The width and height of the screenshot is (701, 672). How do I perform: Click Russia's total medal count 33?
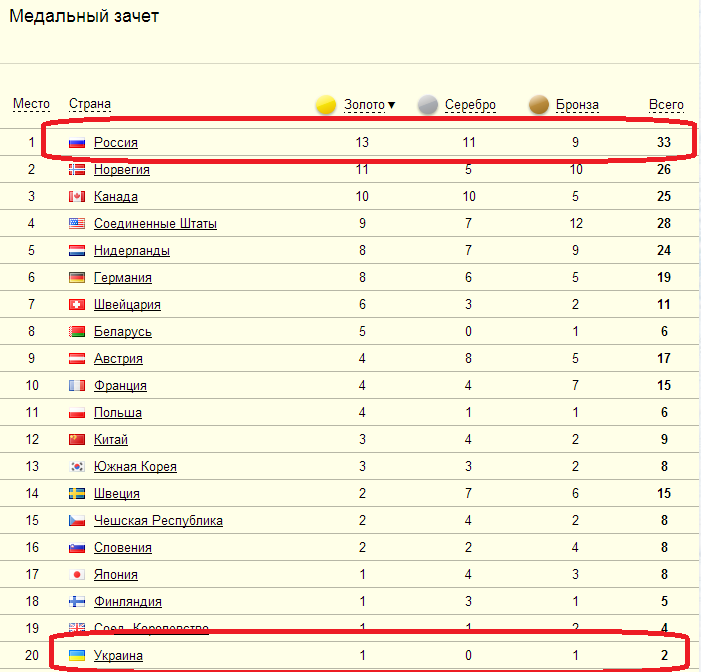pyautogui.click(x=662, y=143)
